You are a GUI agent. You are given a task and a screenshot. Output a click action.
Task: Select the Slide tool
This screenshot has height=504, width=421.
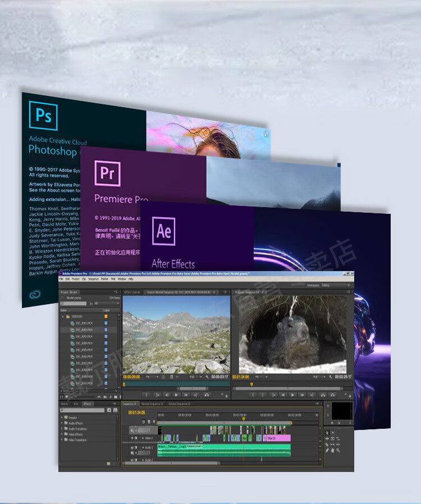click(x=338, y=445)
